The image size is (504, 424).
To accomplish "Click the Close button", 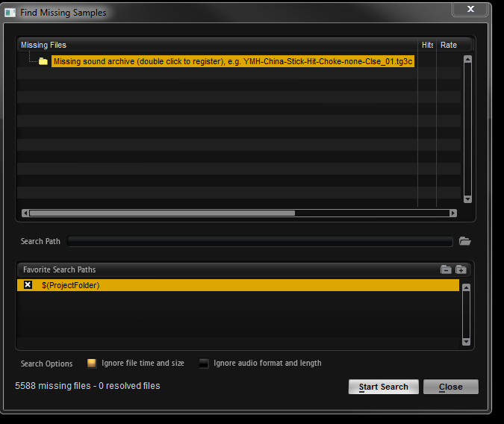I will [x=451, y=387].
